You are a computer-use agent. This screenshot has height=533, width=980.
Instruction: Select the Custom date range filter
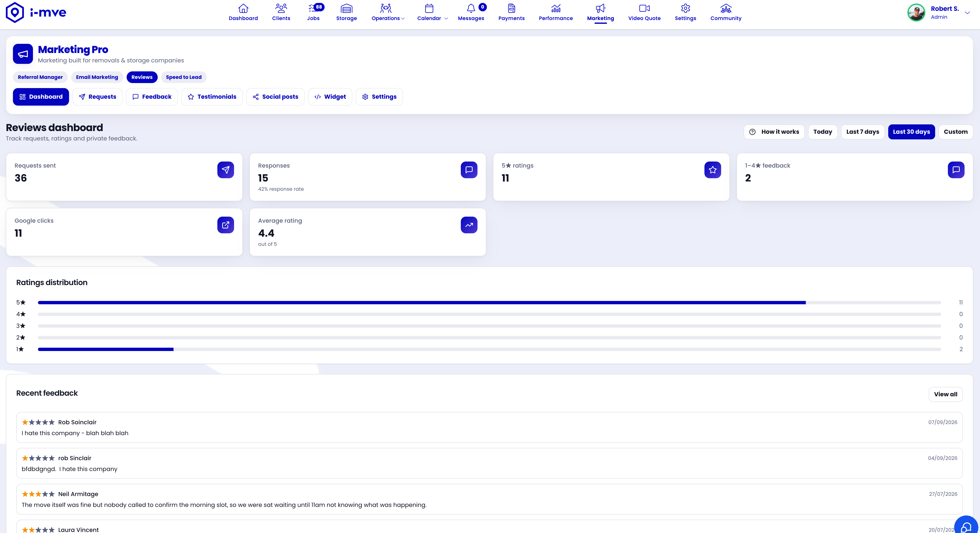coord(955,132)
